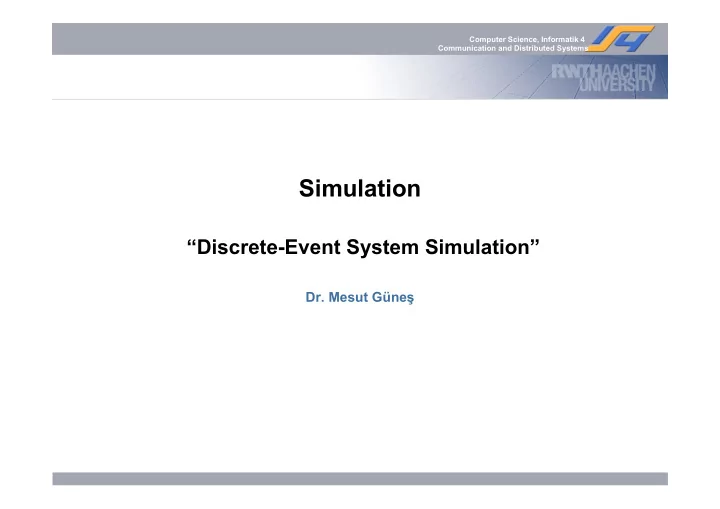Click author name Dr. Mesut Güneş
This screenshot has height=509, width=720.
360,297
